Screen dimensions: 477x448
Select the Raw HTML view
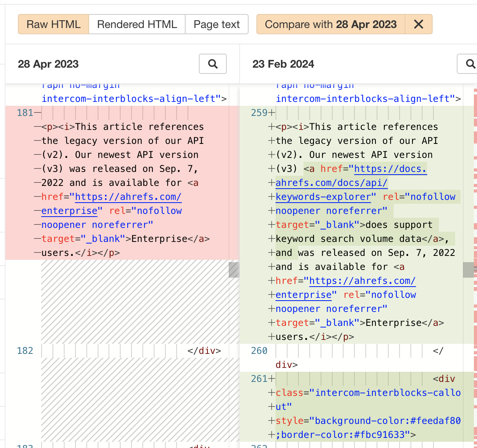(53, 24)
